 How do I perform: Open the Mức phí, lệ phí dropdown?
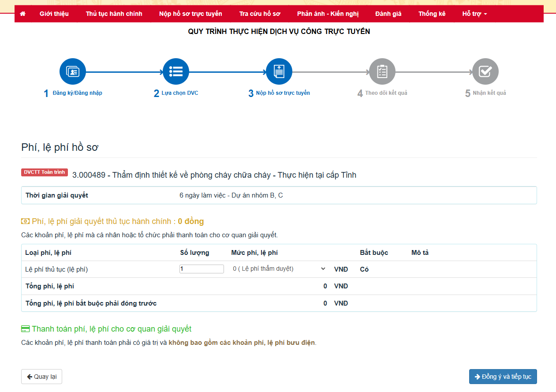[x=279, y=269]
